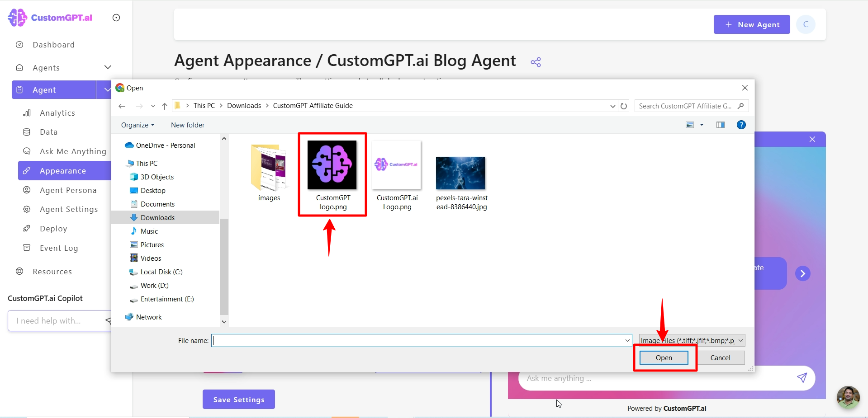The height and width of the screenshot is (418, 868).
Task: Click the share icon beside page title
Action: click(536, 62)
